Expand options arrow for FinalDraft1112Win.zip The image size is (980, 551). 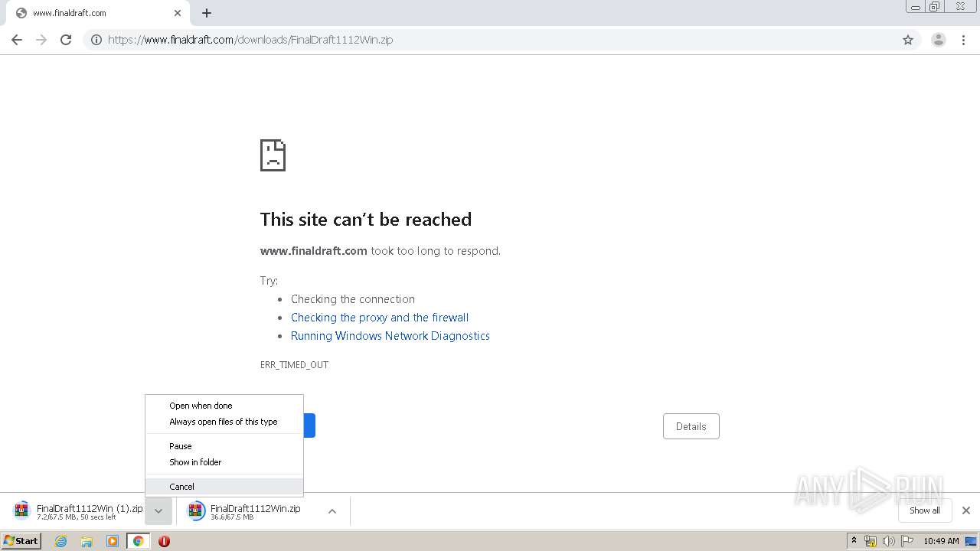[x=332, y=511]
